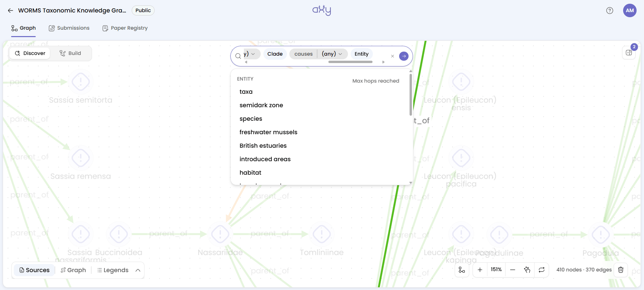Select the Sources view in the bottom bar
Image resolution: width=644 pixels, height=290 pixels.
tap(34, 270)
